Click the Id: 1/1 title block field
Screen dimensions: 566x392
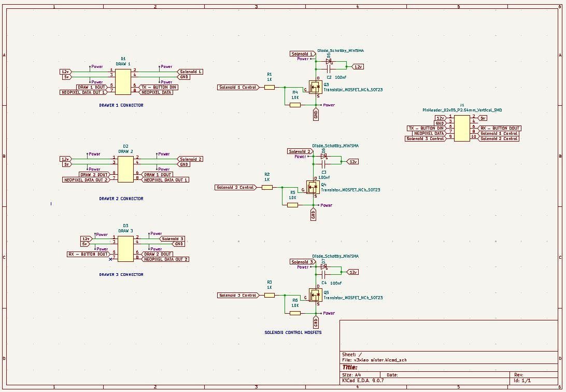coord(522,381)
